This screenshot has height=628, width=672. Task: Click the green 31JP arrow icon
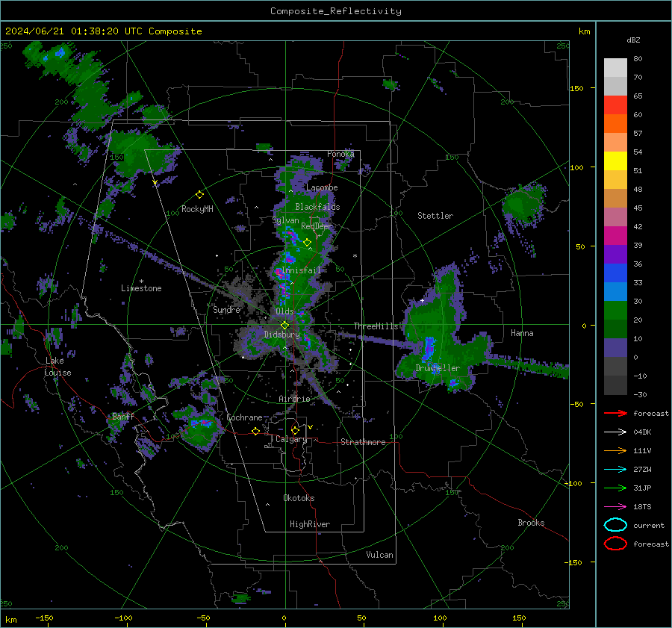click(615, 488)
